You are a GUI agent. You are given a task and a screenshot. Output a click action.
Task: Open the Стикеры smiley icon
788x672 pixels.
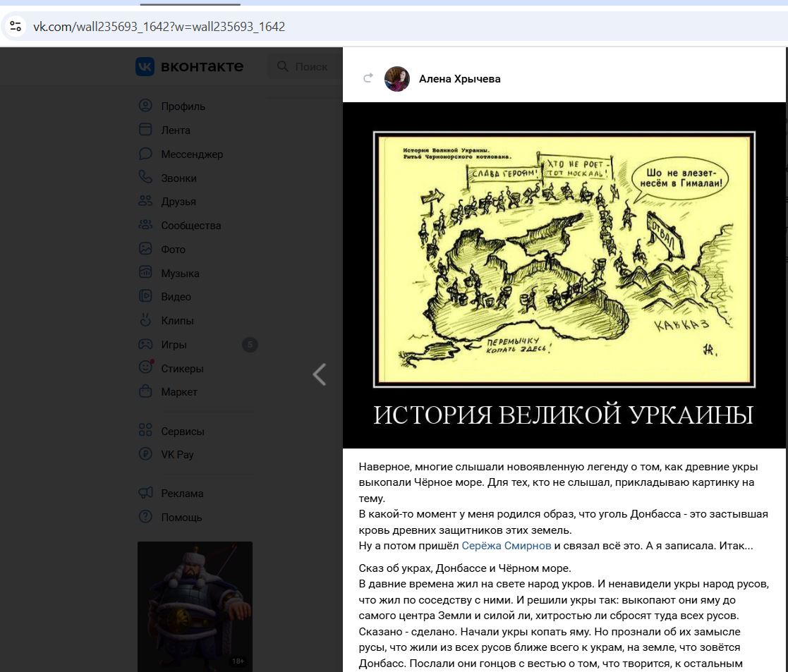pos(145,367)
